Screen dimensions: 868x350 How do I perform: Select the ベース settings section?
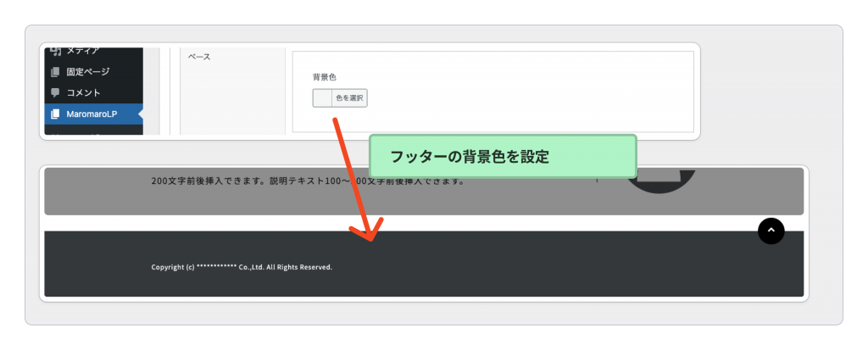198,57
